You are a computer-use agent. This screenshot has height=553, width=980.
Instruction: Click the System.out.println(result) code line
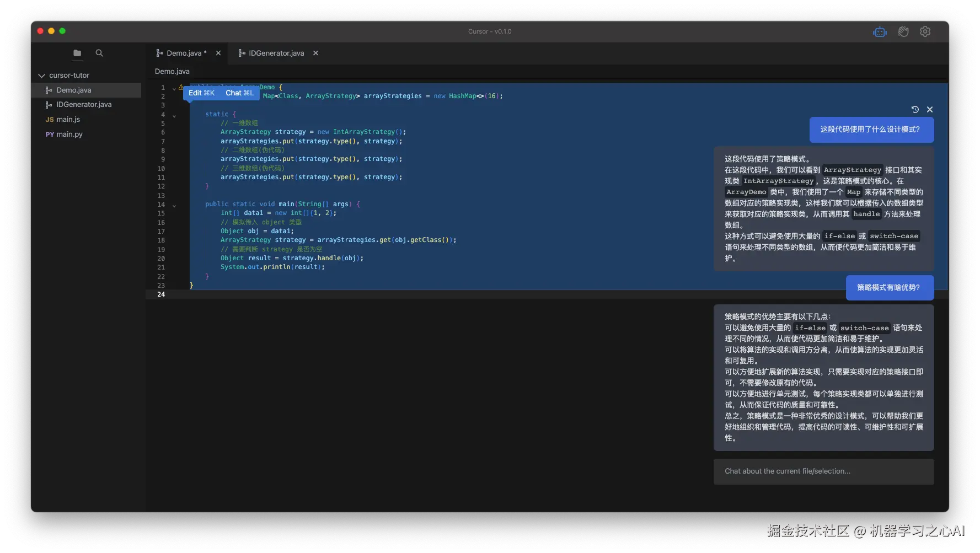[272, 267]
